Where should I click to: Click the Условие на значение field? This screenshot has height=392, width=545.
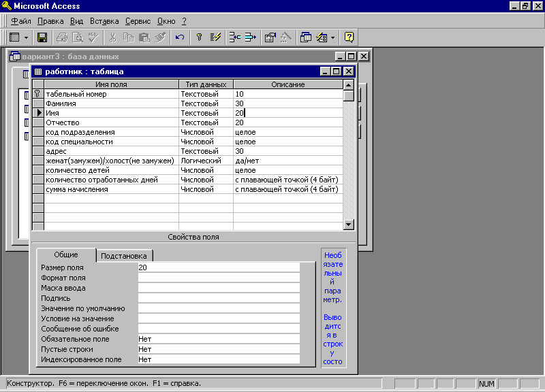[219, 318]
